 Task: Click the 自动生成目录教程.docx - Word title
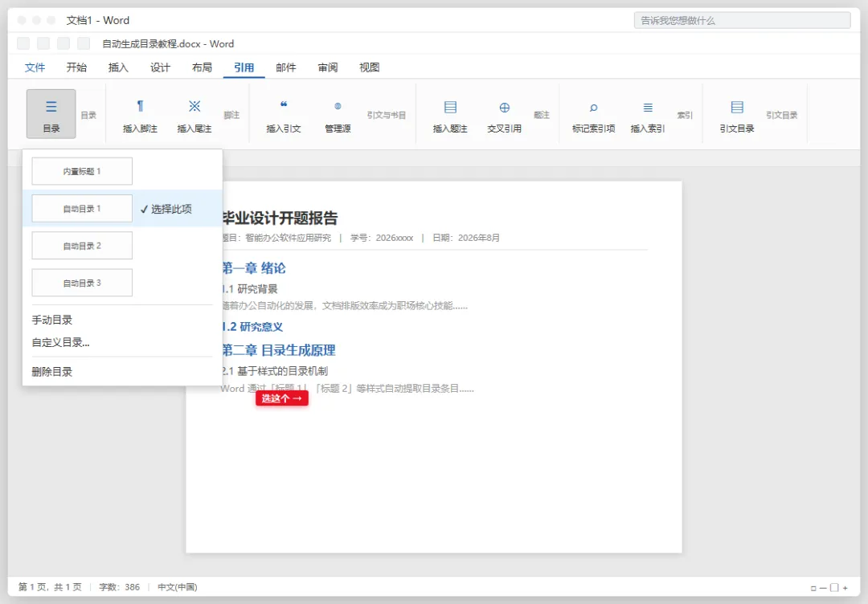pos(168,43)
